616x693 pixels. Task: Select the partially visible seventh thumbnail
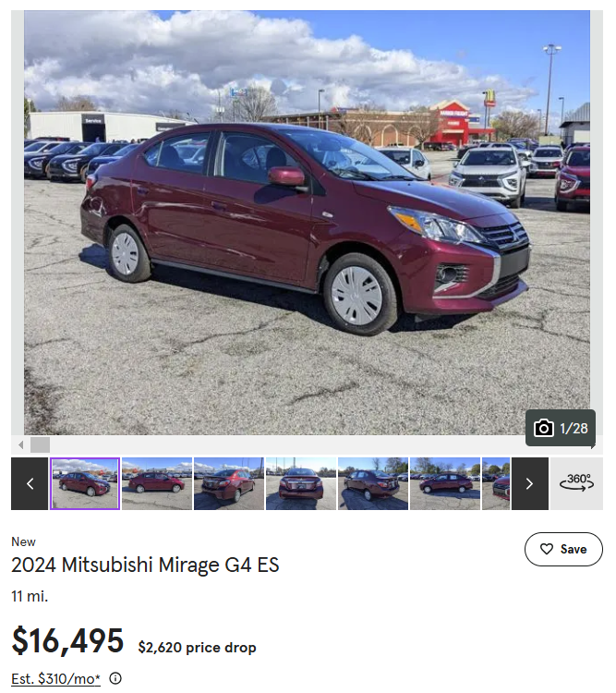point(496,483)
